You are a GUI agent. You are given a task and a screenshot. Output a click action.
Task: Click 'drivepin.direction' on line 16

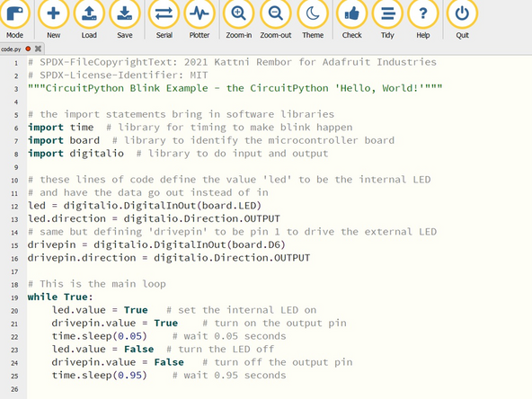(82, 258)
